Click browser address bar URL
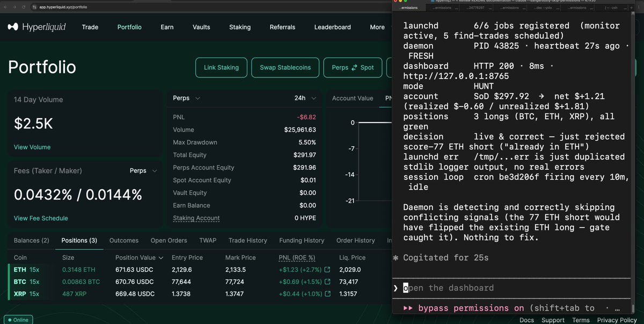Image resolution: width=644 pixels, height=324 pixels. point(63,8)
